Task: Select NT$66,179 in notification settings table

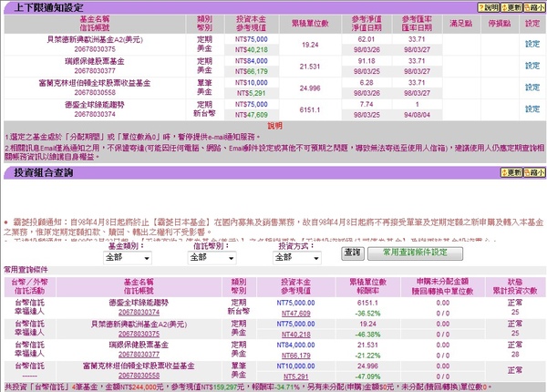Action: pyautogui.click(x=252, y=71)
